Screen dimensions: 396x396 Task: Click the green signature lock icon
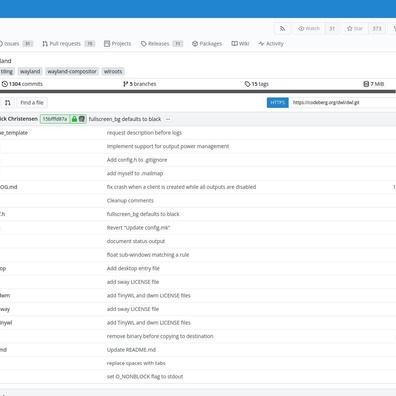(74, 119)
